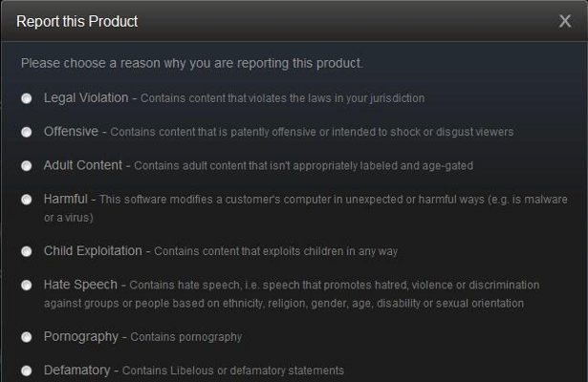Click the "Defamatory" reason label
Screen dimensions: 588x382
point(76,370)
